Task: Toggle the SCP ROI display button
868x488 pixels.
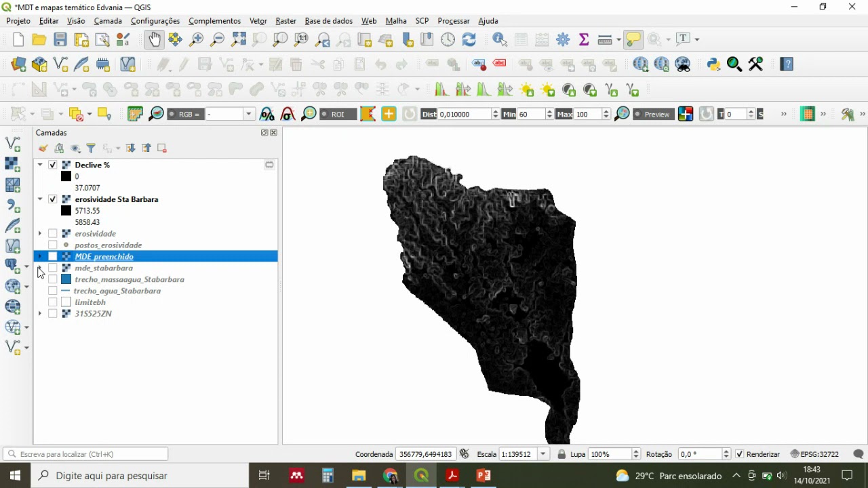Action: pyautogui.click(x=338, y=114)
